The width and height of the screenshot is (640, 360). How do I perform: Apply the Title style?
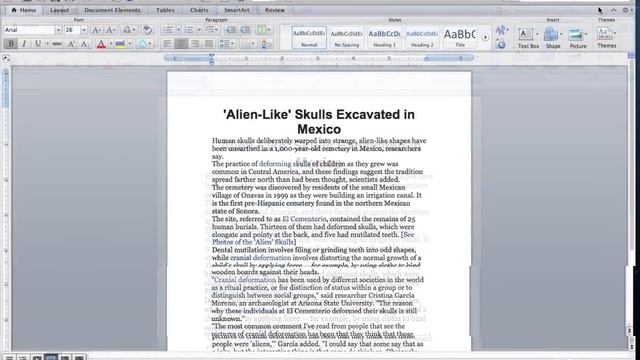pos(460,37)
